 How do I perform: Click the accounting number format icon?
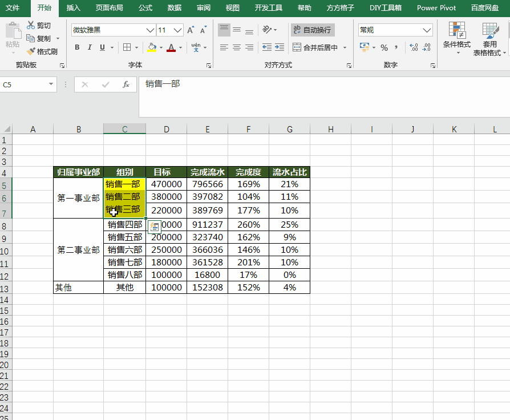pos(365,47)
